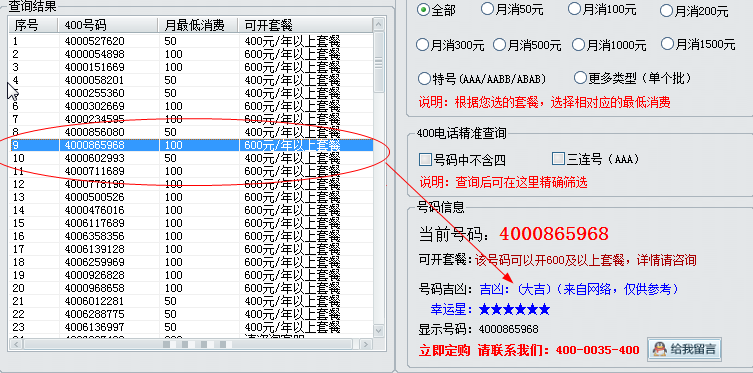Tick the 三连号(AAA) checkbox
Viewport: 753px width, 373px height.
[558, 158]
